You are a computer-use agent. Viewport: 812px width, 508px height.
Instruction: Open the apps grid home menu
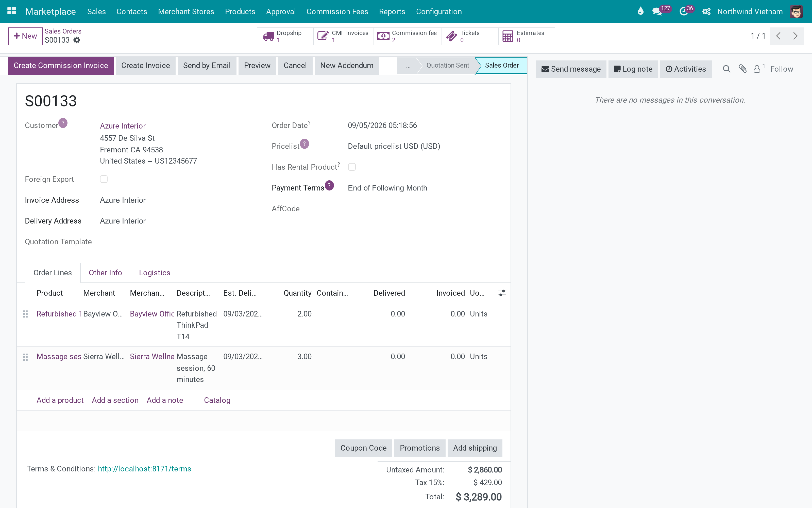[x=12, y=11]
